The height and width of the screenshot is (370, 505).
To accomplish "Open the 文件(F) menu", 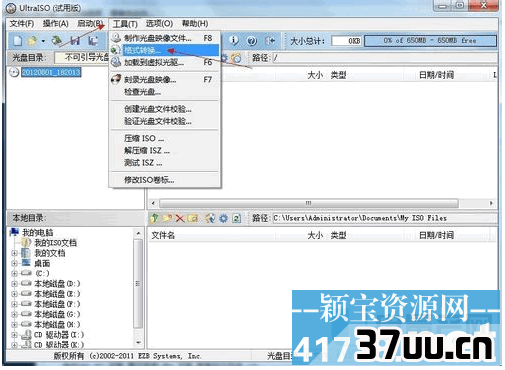I will click(x=22, y=23).
